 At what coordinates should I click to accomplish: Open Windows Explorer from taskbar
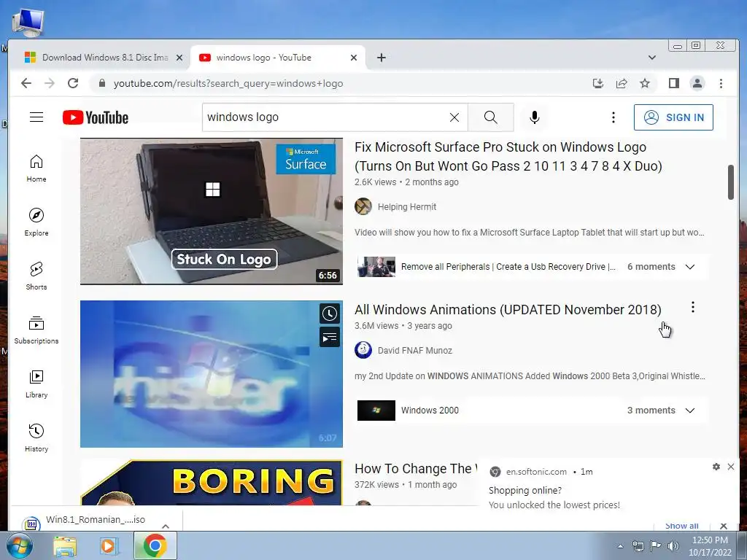click(x=65, y=546)
